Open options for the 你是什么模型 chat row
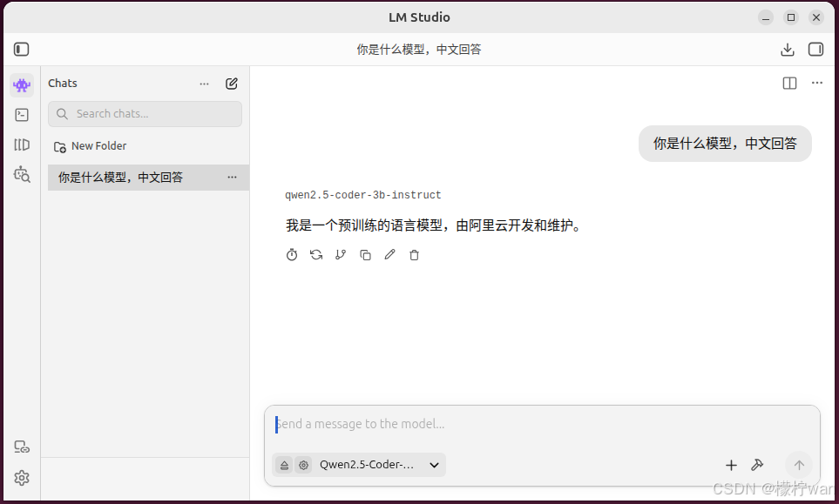The width and height of the screenshot is (839, 504). pyautogui.click(x=232, y=178)
